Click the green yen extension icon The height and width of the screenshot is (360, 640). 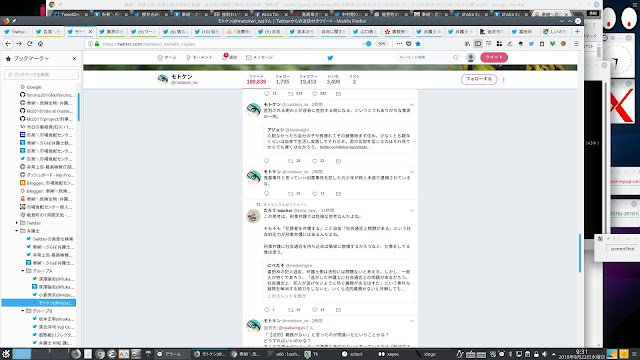[x=552, y=44]
